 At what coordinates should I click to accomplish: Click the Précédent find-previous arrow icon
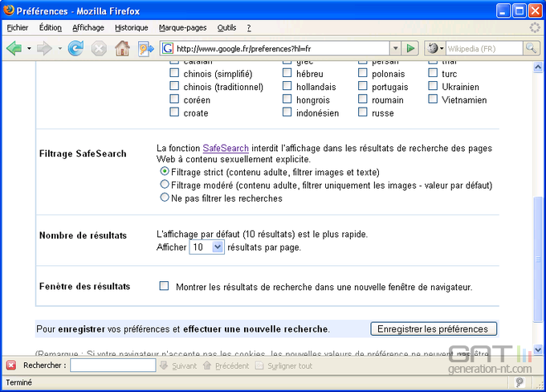click(207, 365)
